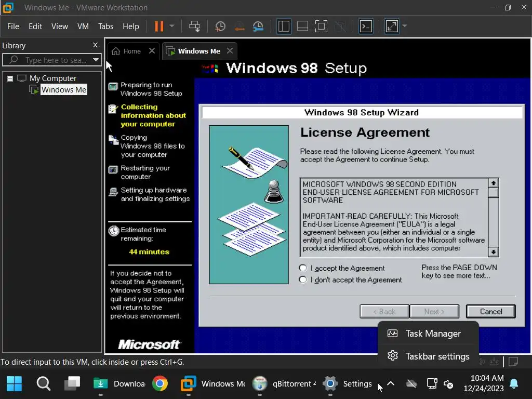Viewport: 532px width, 399px height.
Task: Click the revert to snapshot icon
Action: click(239, 26)
